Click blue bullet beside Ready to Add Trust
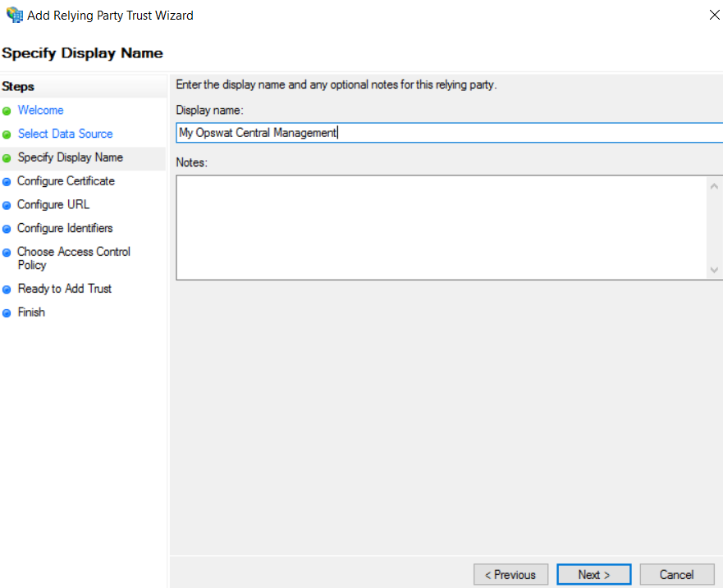 (x=7, y=289)
